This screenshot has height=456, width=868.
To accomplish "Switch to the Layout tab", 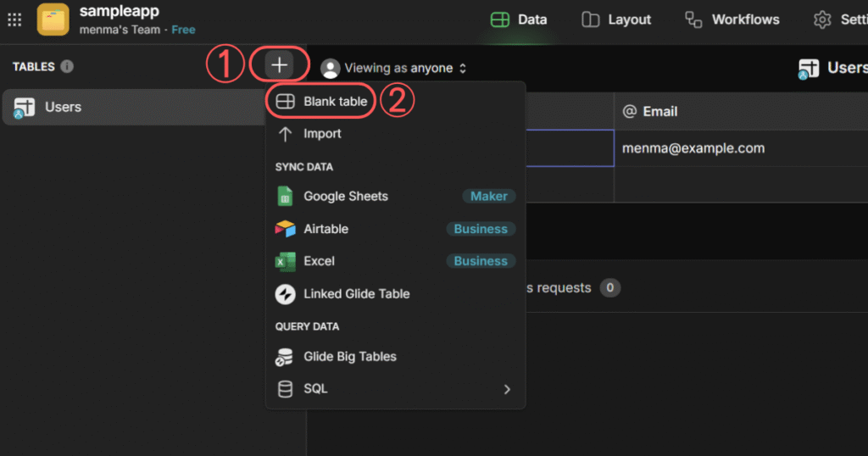I will point(616,20).
